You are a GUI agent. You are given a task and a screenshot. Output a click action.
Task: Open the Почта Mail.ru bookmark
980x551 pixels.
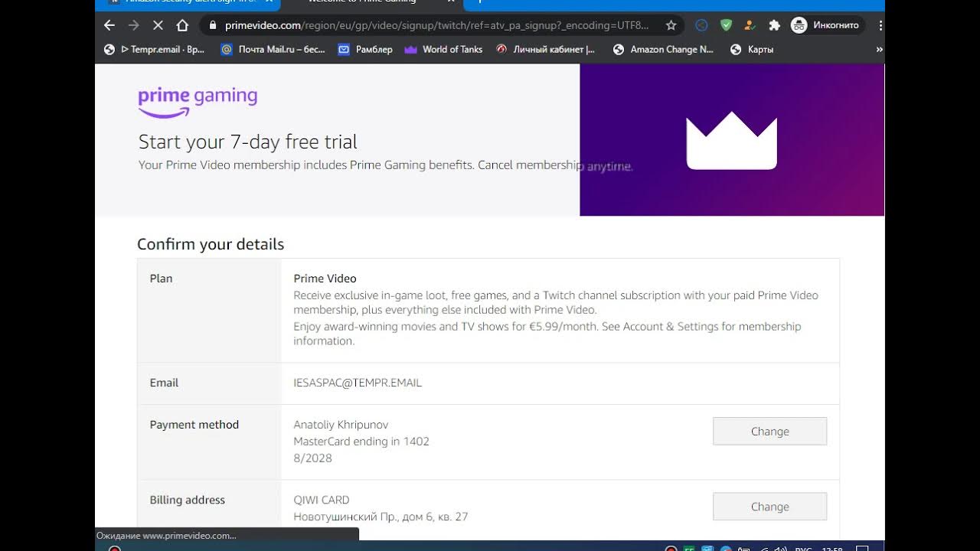click(273, 49)
